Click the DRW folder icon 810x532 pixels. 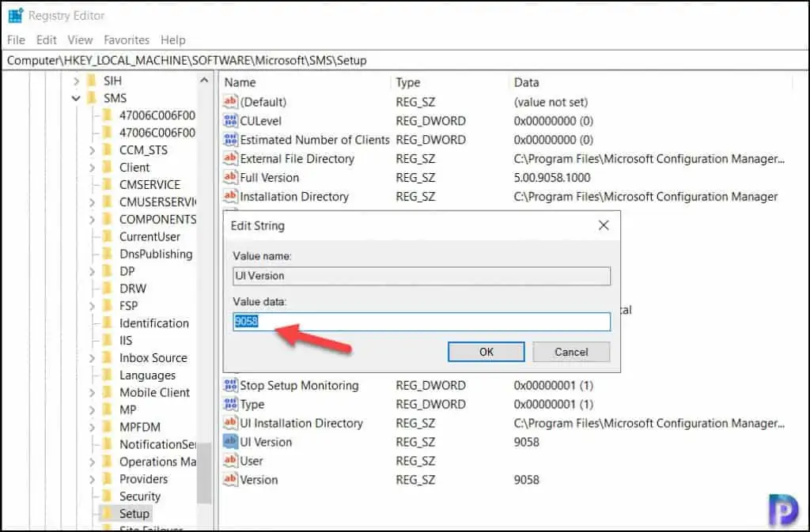pos(108,289)
